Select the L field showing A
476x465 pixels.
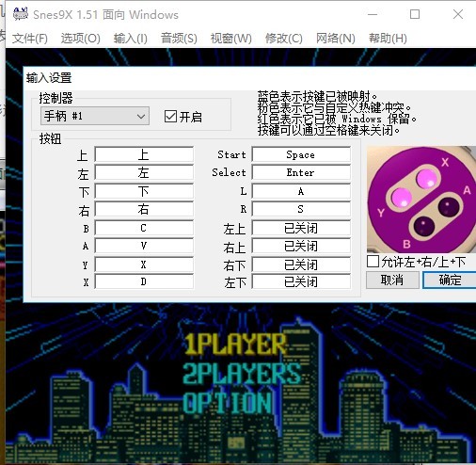pos(301,191)
